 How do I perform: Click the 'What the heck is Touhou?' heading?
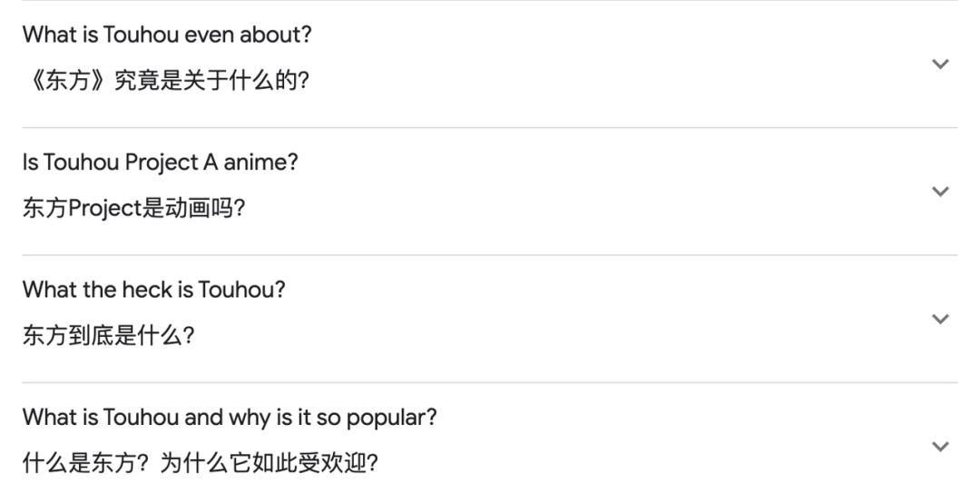[153, 290]
